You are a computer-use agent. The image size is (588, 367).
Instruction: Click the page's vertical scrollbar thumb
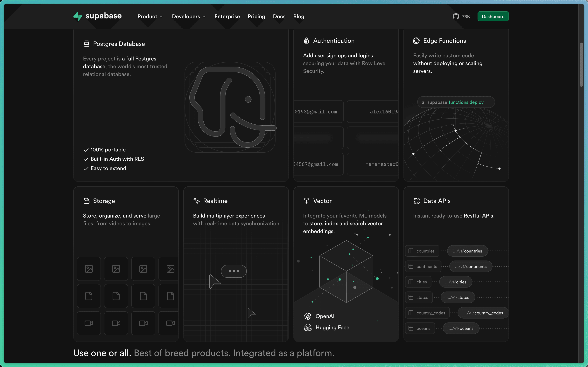click(581, 64)
